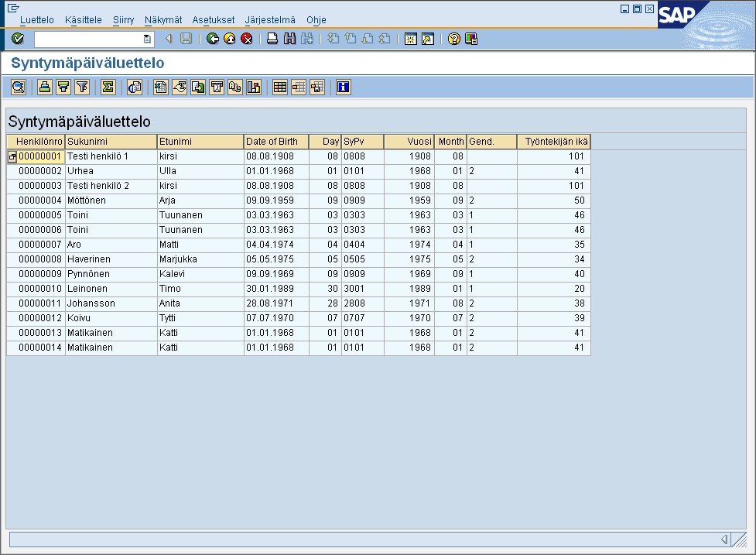Open the ABC Analysis icon
756x555 pixels.
click(x=234, y=87)
